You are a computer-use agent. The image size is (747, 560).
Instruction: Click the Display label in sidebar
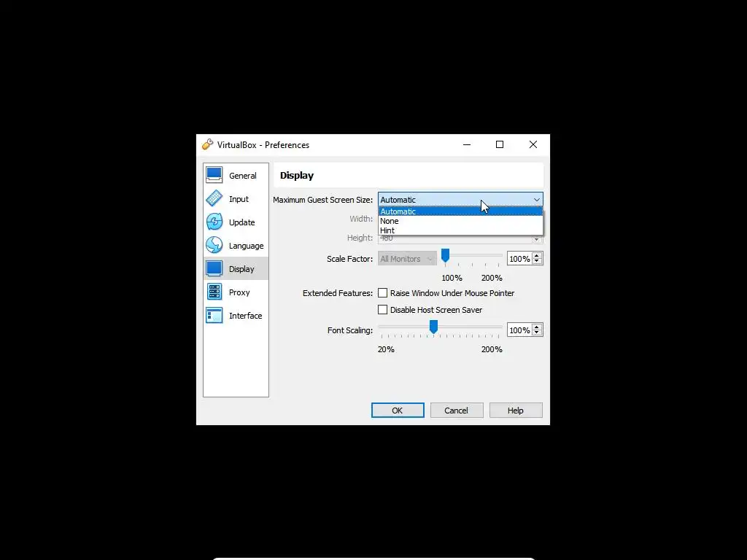pyautogui.click(x=241, y=269)
